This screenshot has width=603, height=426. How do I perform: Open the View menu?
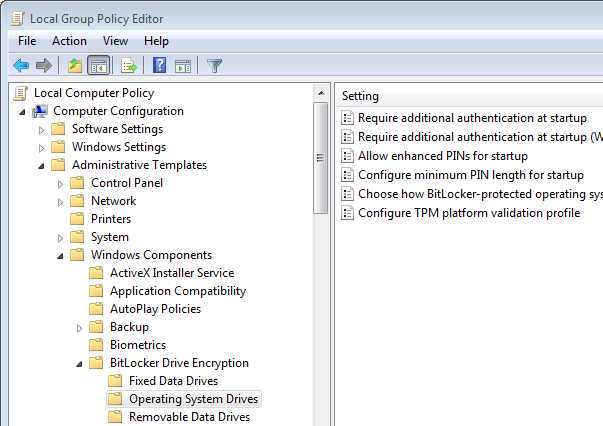click(x=115, y=41)
